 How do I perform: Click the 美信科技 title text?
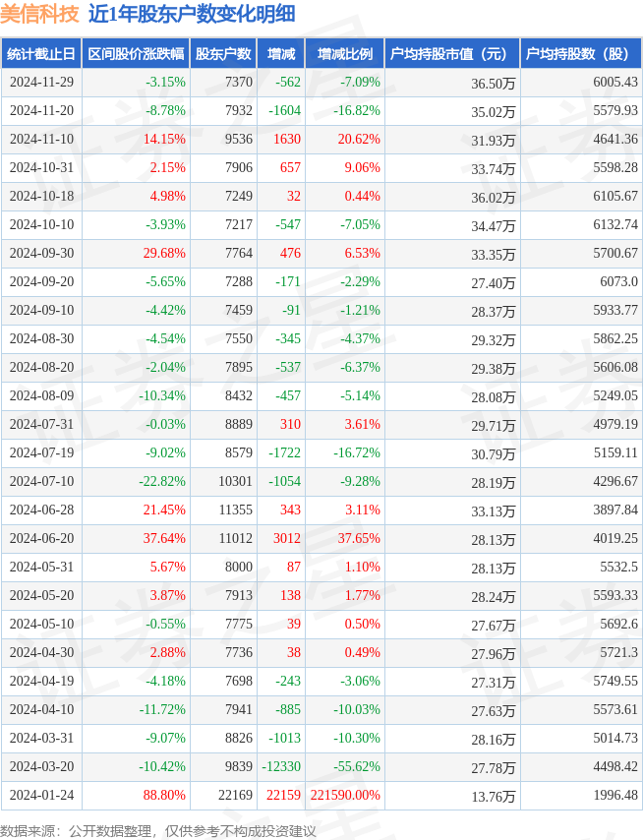click(39, 14)
